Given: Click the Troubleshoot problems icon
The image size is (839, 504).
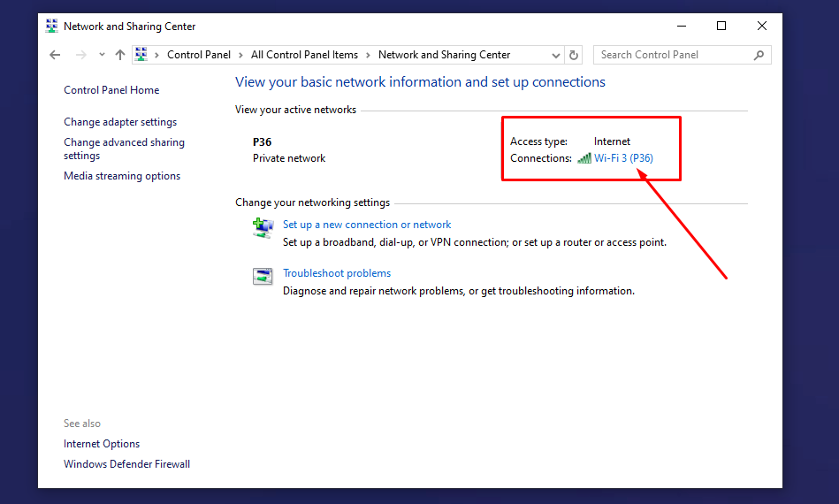Looking at the screenshot, I should click(x=263, y=276).
